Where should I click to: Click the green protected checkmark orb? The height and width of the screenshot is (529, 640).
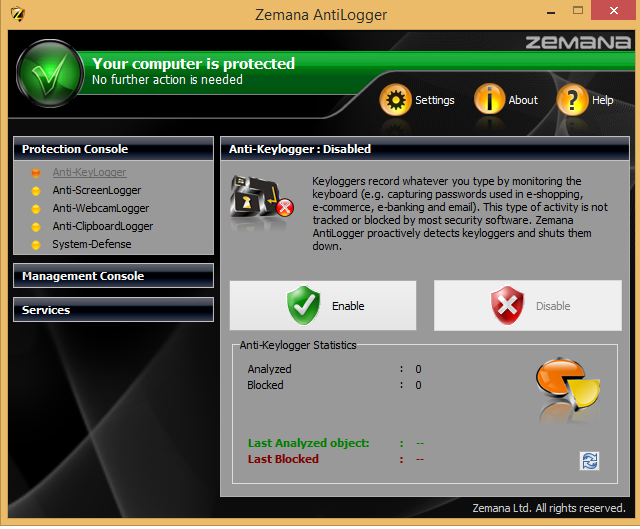tap(50, 73)
